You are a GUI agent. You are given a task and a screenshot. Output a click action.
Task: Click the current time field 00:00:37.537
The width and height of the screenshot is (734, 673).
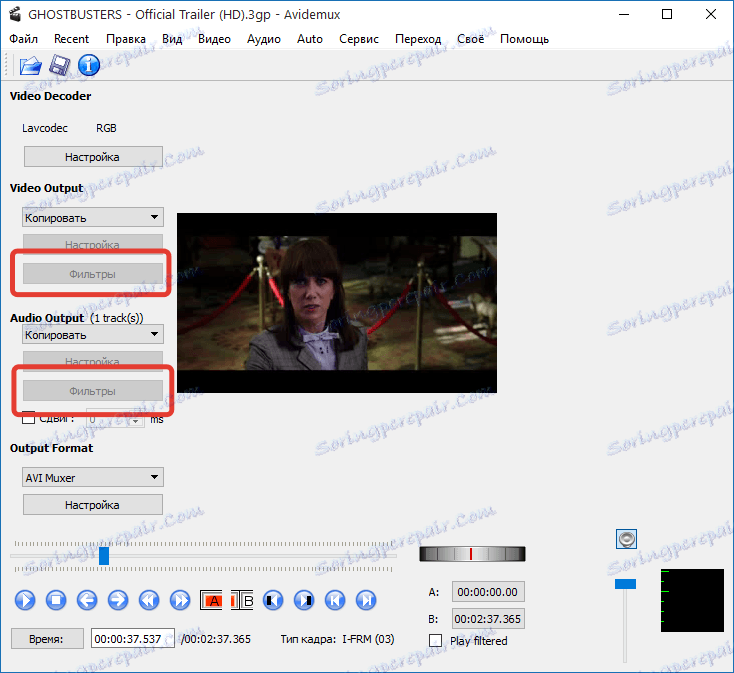(x=133, y=639)
